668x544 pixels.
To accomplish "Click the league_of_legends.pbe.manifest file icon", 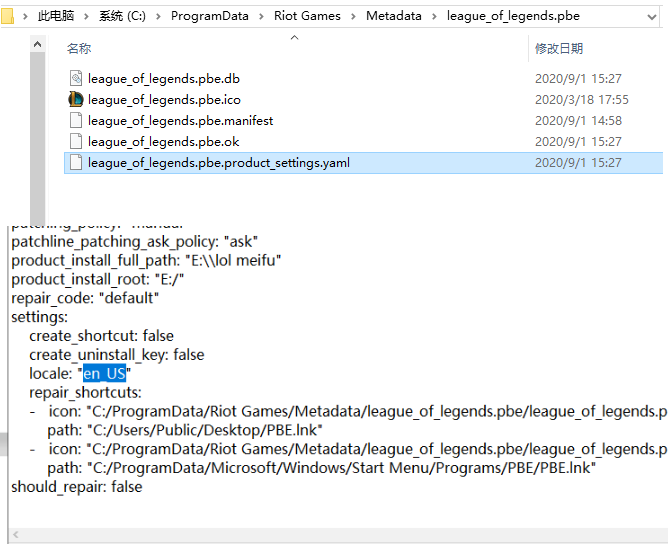I will [76, 120].
